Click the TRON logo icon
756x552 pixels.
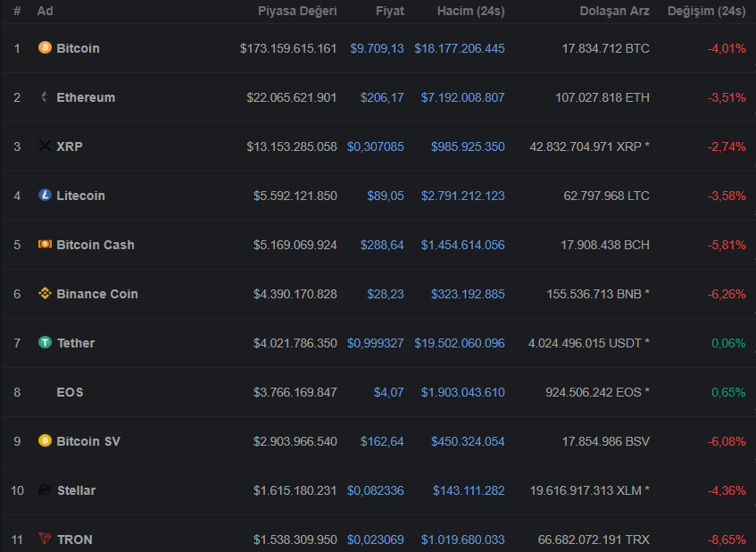pos(45,539)
